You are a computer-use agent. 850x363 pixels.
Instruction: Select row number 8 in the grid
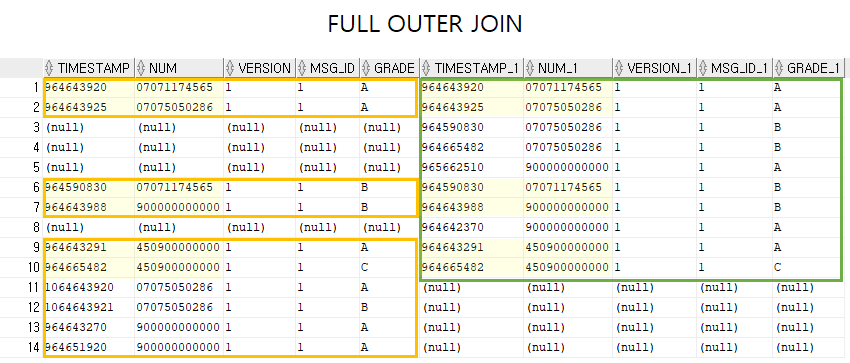(37, 228)
